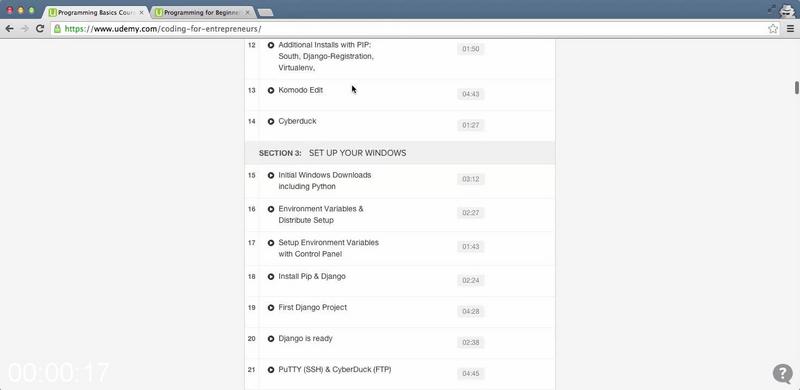Image resolution: width=800 pixels, height=390 pixels.
Task: Click the 04:45 duration badge
Action: [x=470, y=374]
